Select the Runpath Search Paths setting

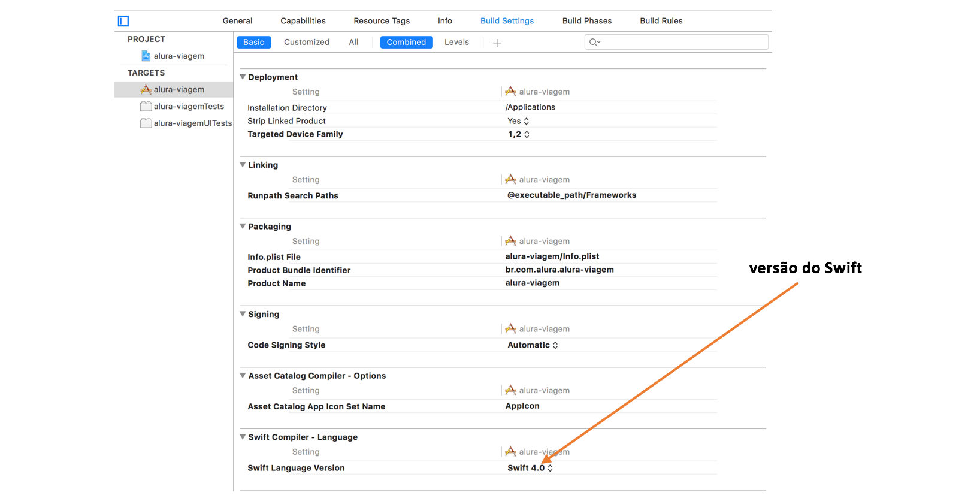(293, 195)
